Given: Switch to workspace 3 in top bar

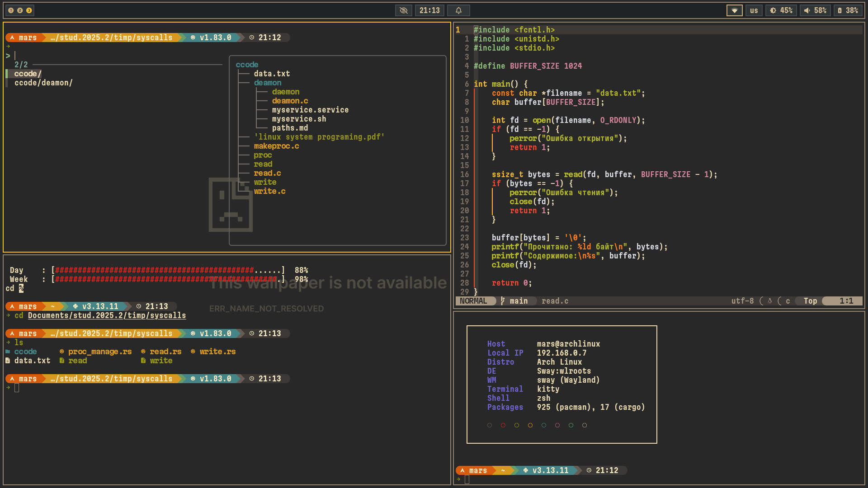Looking at the screenshot, I should click(x=29, y=10).
